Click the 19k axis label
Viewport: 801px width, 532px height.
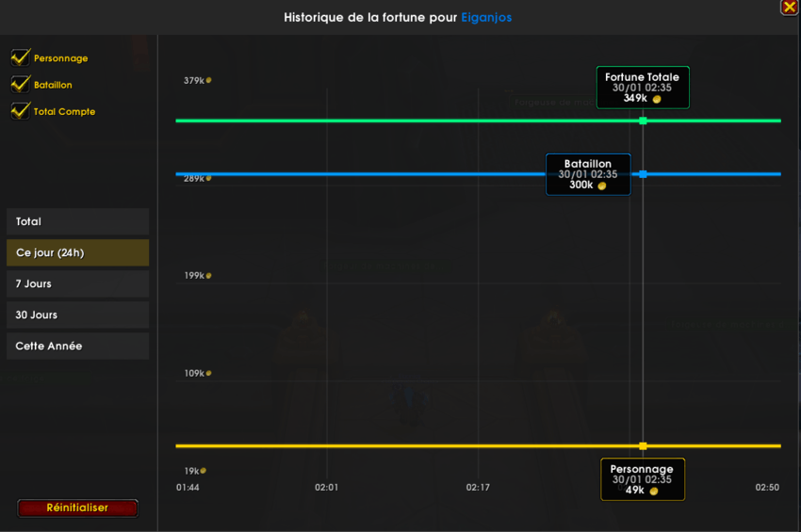(191, 471)
